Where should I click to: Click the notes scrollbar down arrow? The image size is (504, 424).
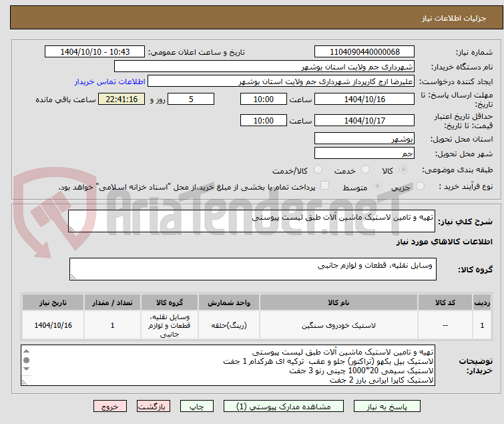(x=27, y=369)
